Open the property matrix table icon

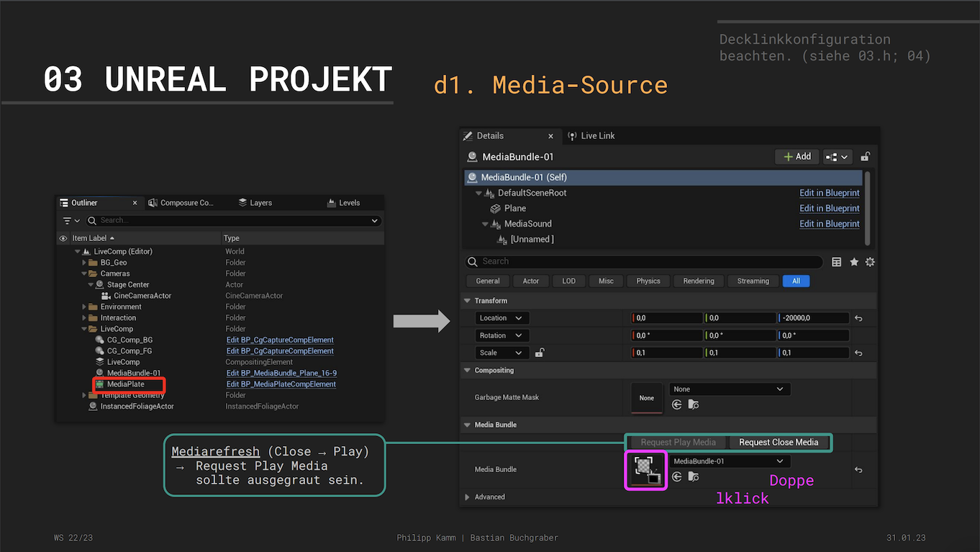click(x=837, y=262)
